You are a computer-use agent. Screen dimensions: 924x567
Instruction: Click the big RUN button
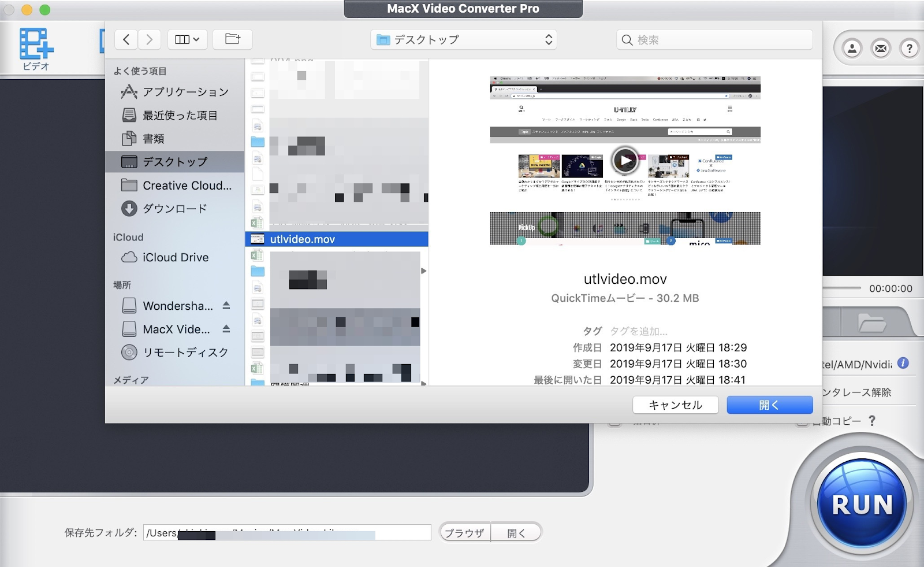pyautogui.click(x=862, y=504)
